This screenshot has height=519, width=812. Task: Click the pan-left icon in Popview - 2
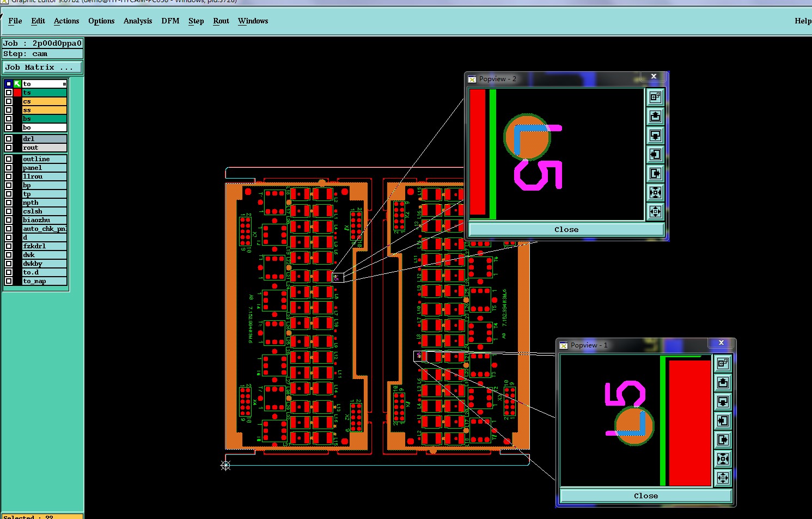(655, 155)
